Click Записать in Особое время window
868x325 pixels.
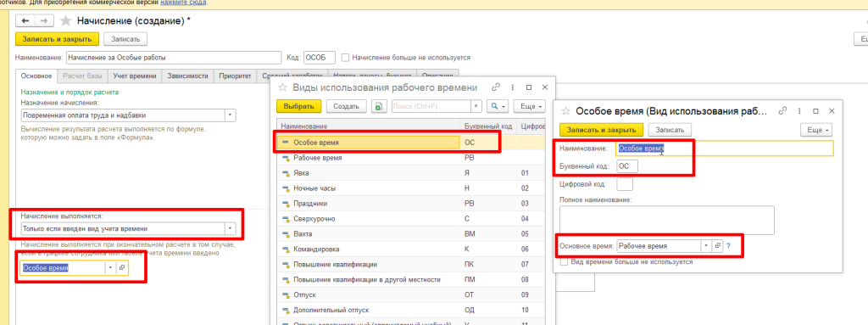[x=670, y=130]
